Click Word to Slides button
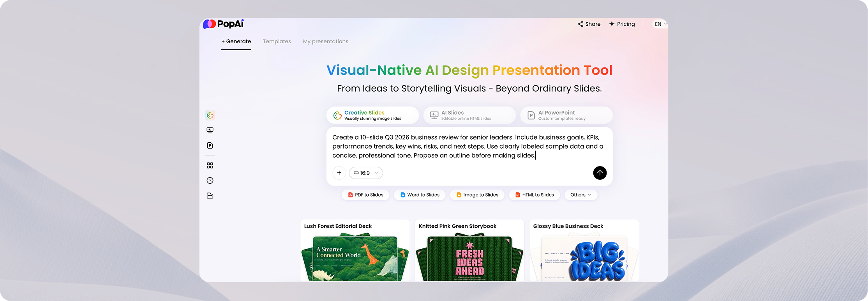This screenshot has height=301, width=868. (420, 195)
